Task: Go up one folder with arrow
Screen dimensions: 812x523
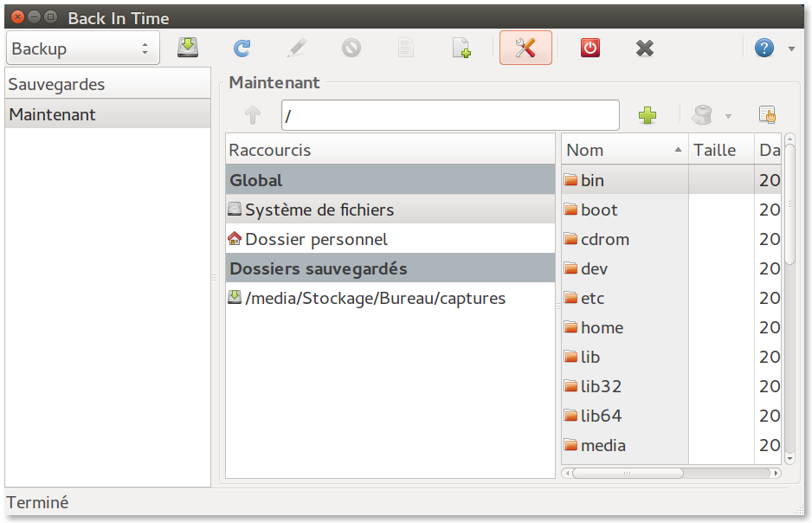Action: (253, 115)
